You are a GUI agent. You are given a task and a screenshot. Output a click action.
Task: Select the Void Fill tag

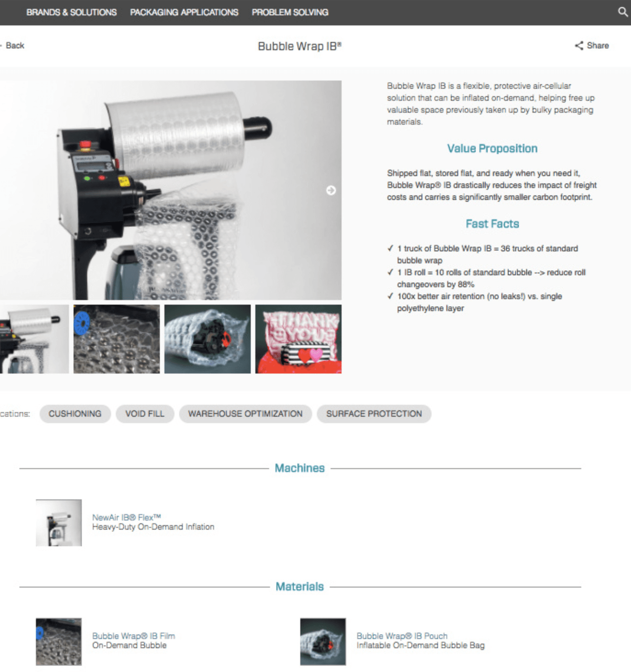[145, 414]
